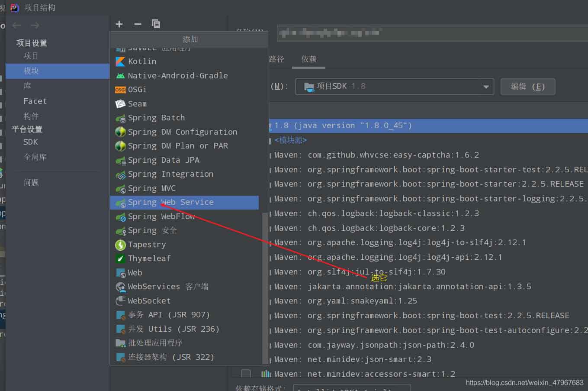This screenshot has width=588, height=391.
Task: Select Maven spring-boot-starter-test row
Action: pos(428,170)
